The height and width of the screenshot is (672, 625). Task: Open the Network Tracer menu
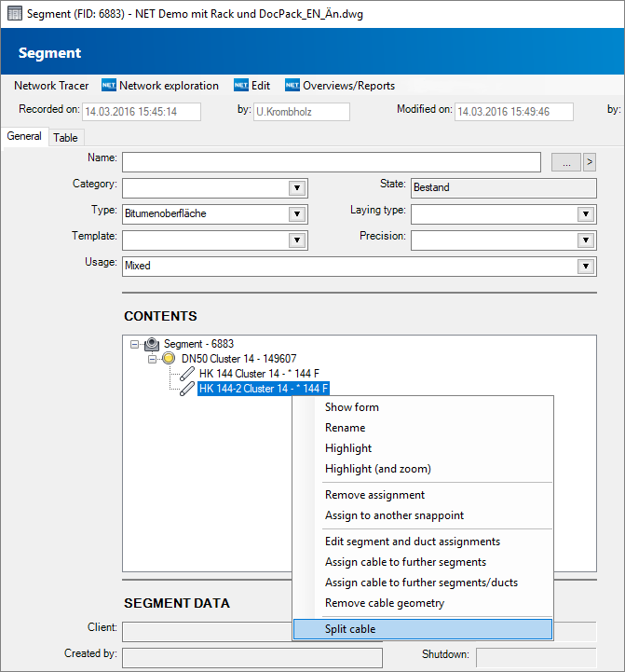click(51, 86)
